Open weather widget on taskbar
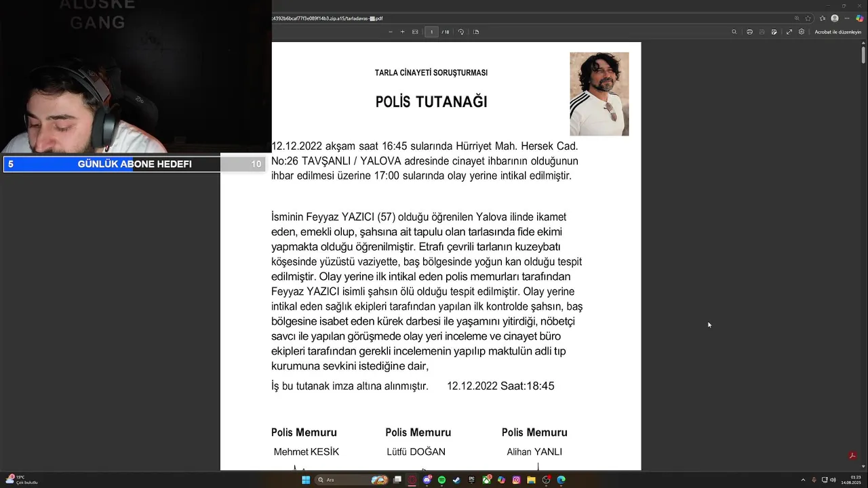Image resolution: width=868 pixels, height=488 pixels. tap(22, 480)
